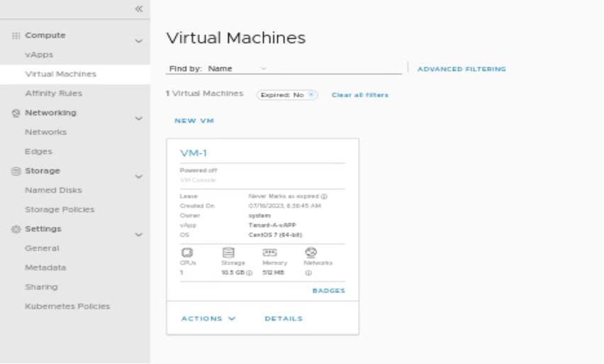Collapse the Storage section chevron
Screen dimensions: 604x364
139,176
